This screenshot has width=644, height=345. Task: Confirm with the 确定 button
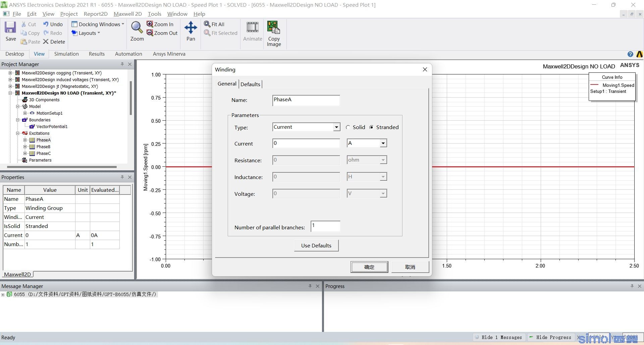369,267
